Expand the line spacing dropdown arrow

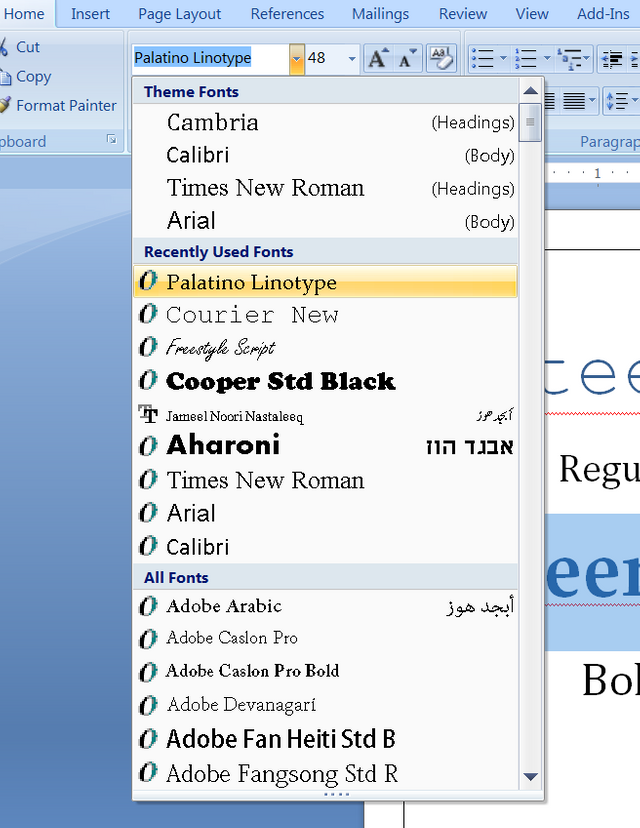pos(635,100)
